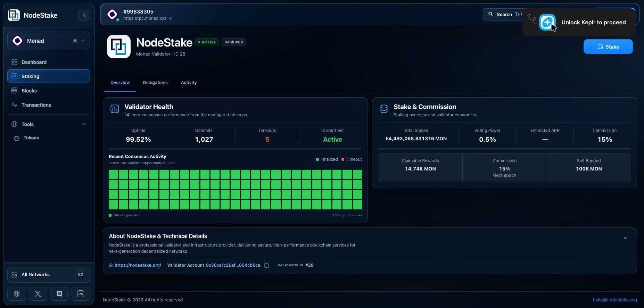Click the Commits 1,027 value

tap(204, 140)
